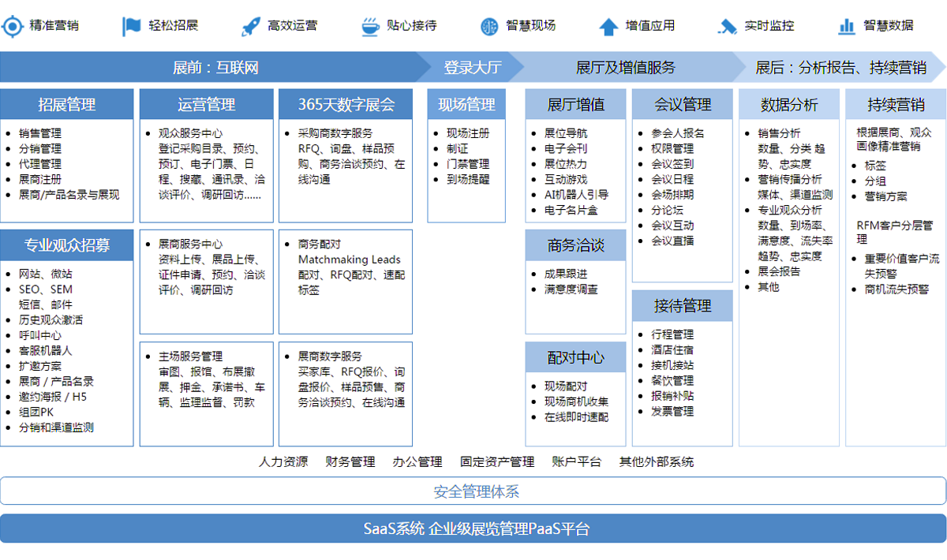Click 展商/产品名录与展现 item
Image resolution: width=947 pixels, height=560 pixels.
(x=69, y=194)
